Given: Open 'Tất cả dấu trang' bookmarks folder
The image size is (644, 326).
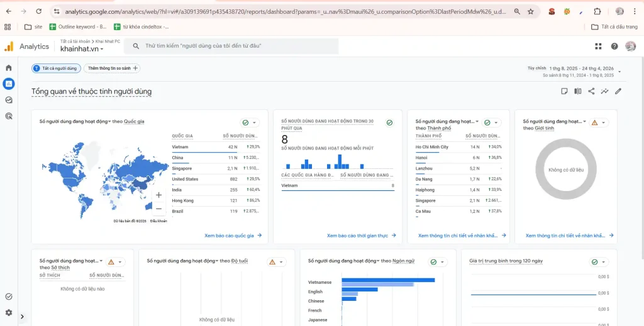Looking at the screenshot, I should (614, 26).
